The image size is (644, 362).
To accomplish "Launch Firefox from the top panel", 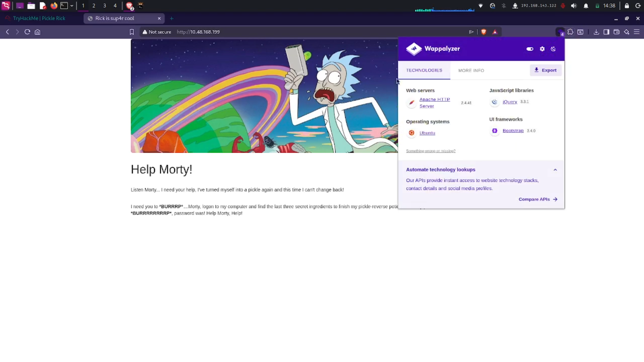I will point(54,6).
